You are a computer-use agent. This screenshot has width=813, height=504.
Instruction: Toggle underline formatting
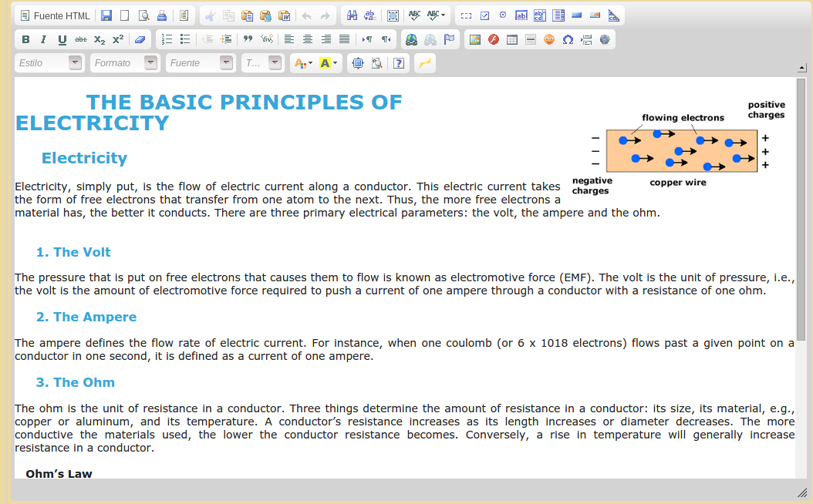[x=62, y=39]
